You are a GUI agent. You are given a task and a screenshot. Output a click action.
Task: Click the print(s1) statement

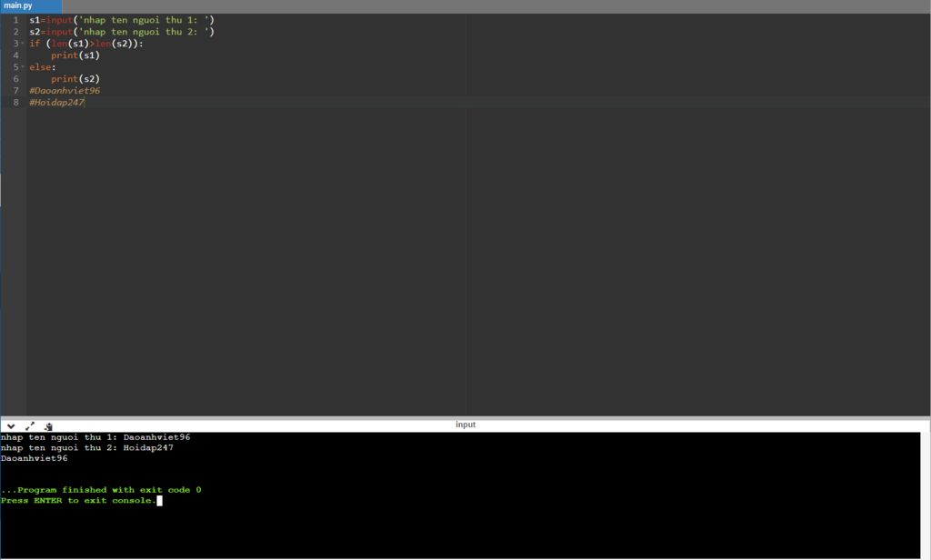75,55
